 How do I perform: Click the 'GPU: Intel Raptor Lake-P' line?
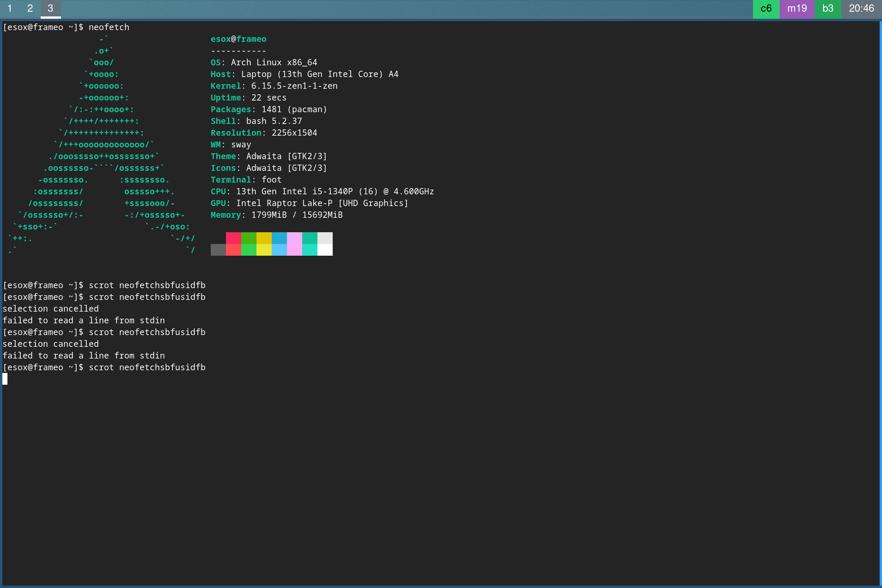[310, 203]
